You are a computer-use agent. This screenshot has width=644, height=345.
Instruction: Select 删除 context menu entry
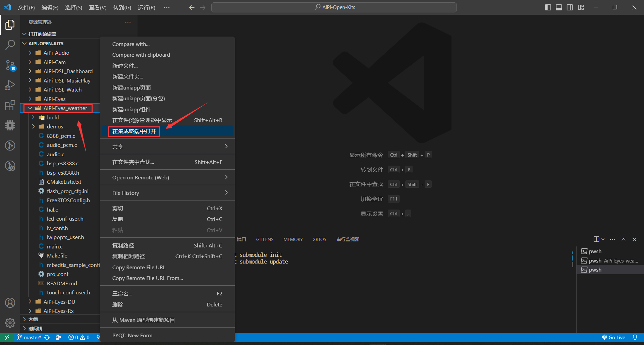pyautogui.click(x=167, y=304)
